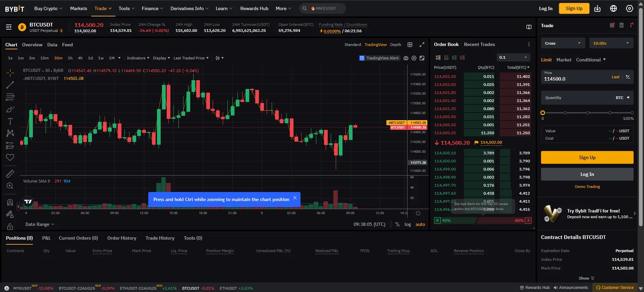The width and height of the screenshot is (644, 292).
Task: Set the TradingView Alert
Action: (x=379, y=58)
